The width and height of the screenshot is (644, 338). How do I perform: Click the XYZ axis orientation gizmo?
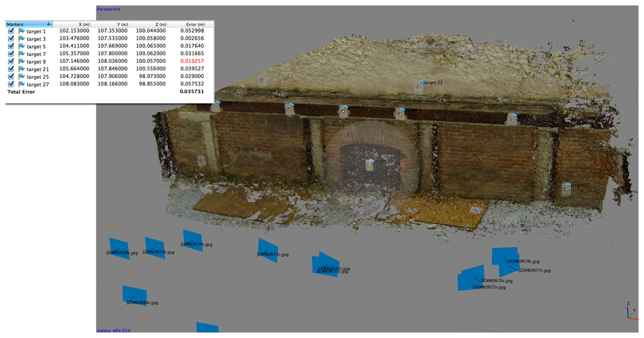click(x=632, y=310)
